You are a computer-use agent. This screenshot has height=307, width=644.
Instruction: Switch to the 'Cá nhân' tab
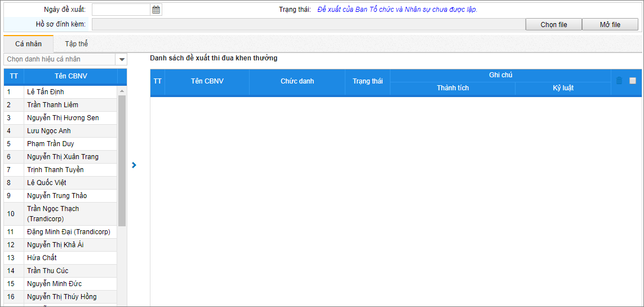28,43
